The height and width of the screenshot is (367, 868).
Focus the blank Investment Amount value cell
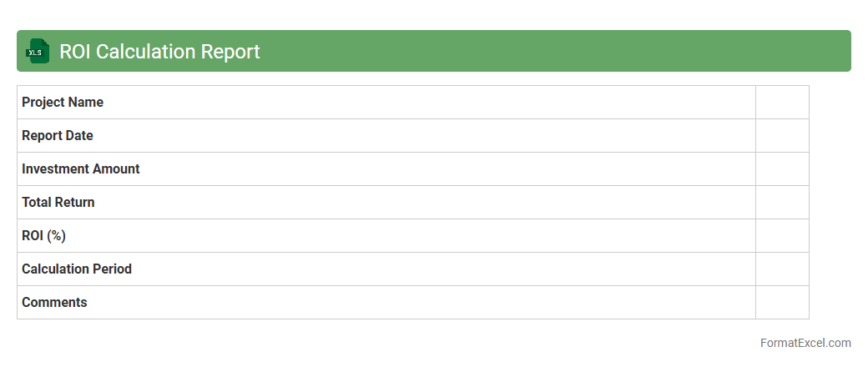tap(782, 169)
